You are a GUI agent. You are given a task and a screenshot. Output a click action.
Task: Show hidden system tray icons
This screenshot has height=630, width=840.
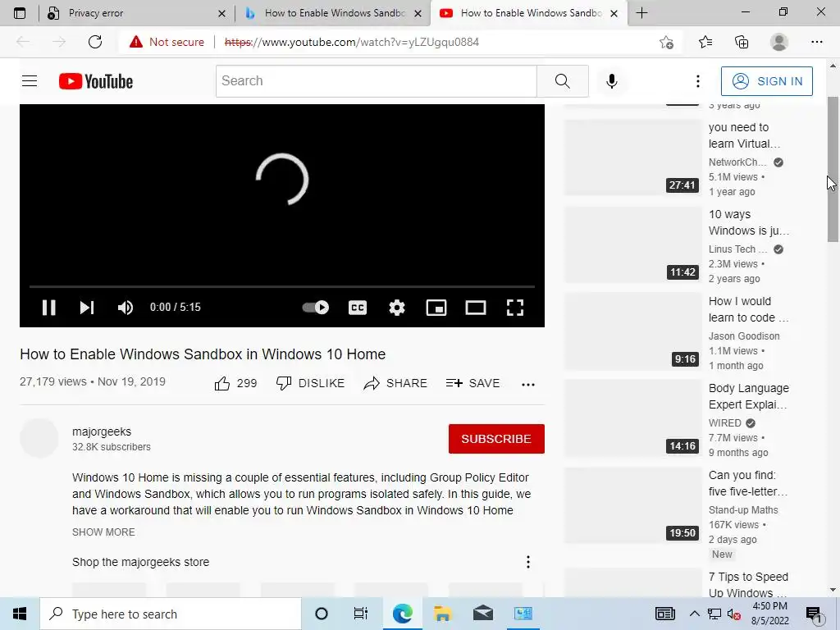(694, 614)
